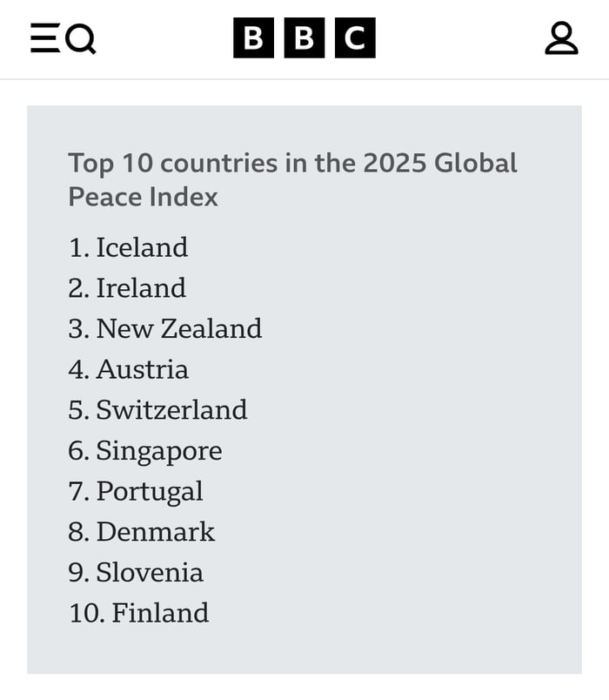Click the Portugal list entry
This screenshot has width=609, height=700.
149,491
